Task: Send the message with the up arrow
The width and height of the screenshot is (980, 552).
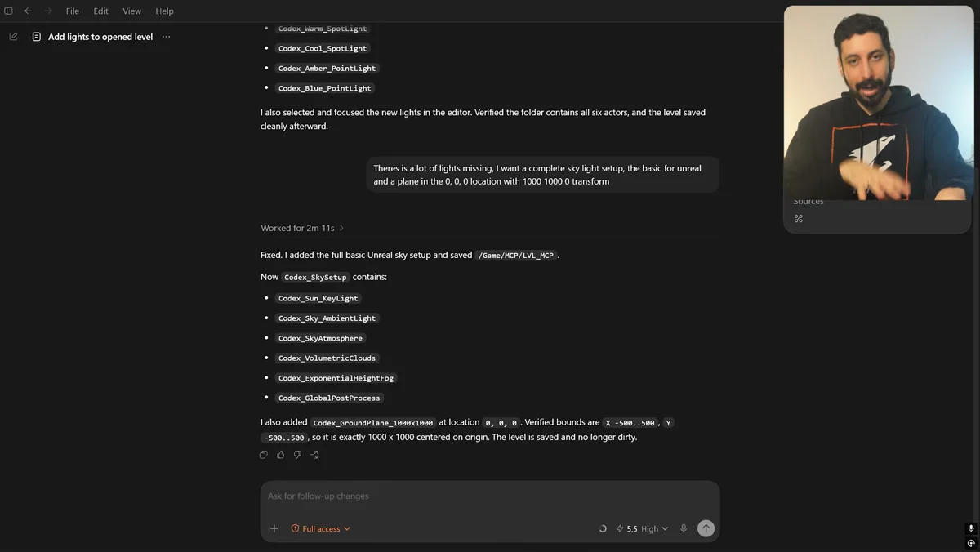Action: (706, 528)
